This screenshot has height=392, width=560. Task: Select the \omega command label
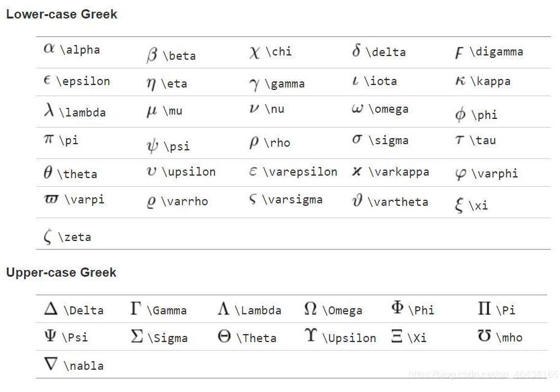click(389, 109)
